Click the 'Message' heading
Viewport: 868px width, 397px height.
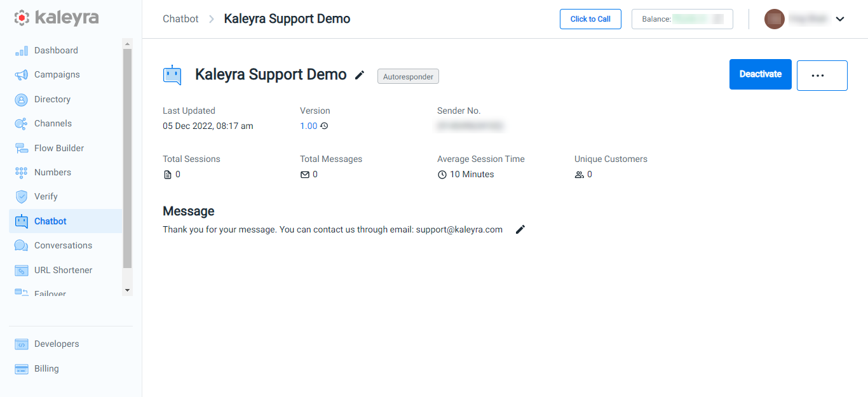189,212
